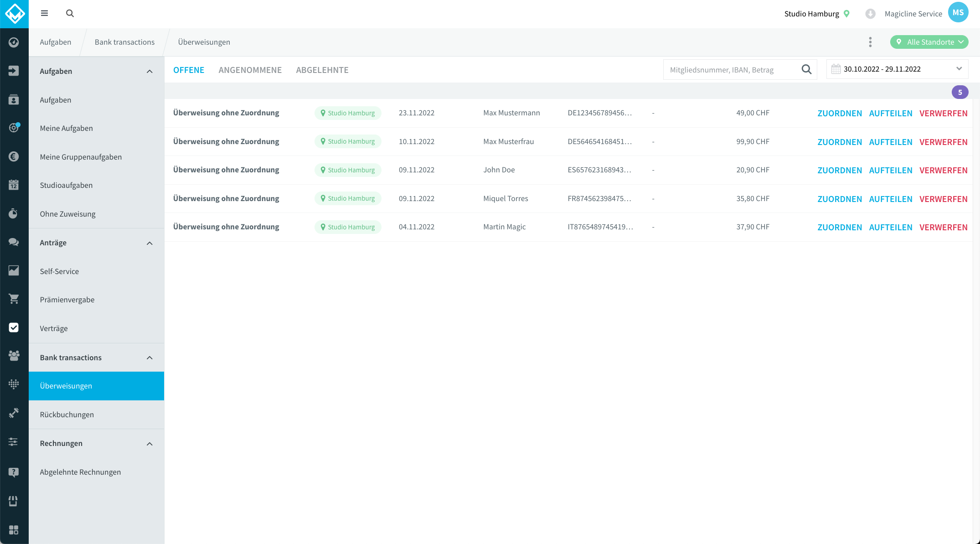Open the stopwatch icon in sidebar
Screen dimensions: 980x544
[x=14, y=213]
